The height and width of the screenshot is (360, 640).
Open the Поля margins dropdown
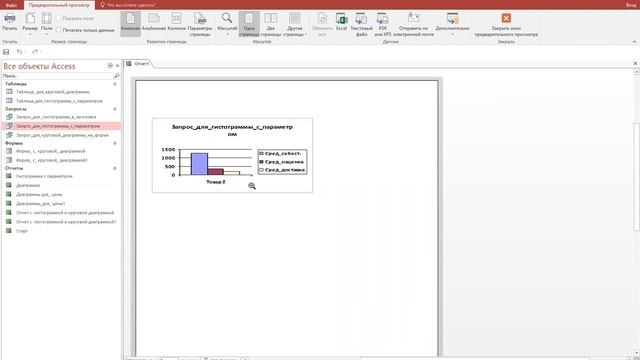(x=47, y=24)
